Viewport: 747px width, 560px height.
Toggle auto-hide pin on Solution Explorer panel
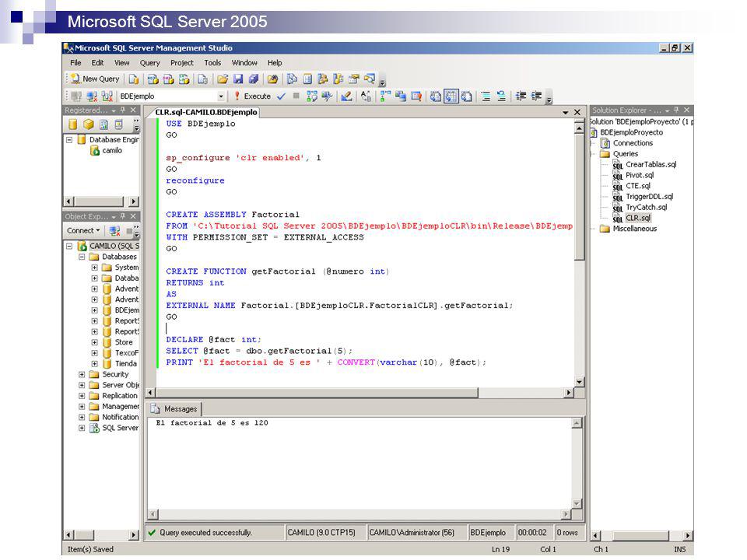coord(676,110)
